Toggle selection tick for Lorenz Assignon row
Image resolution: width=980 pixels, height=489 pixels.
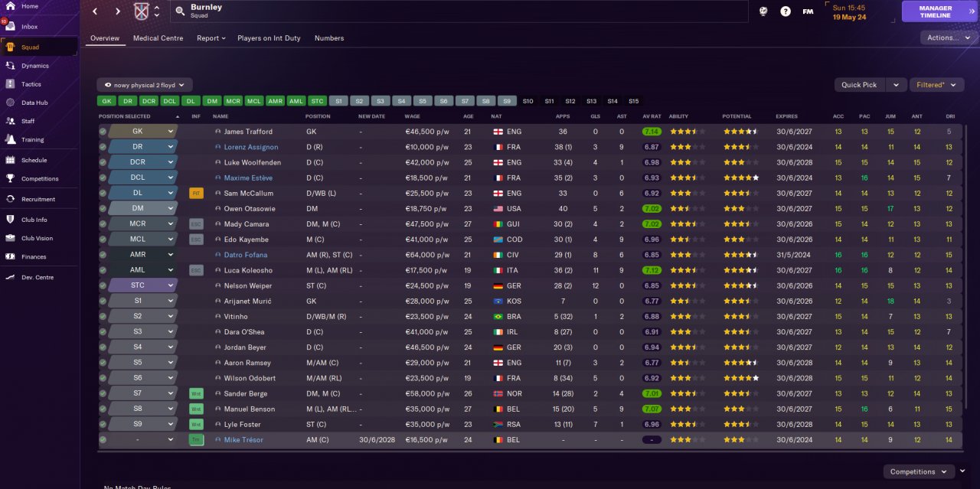(103, 147)
